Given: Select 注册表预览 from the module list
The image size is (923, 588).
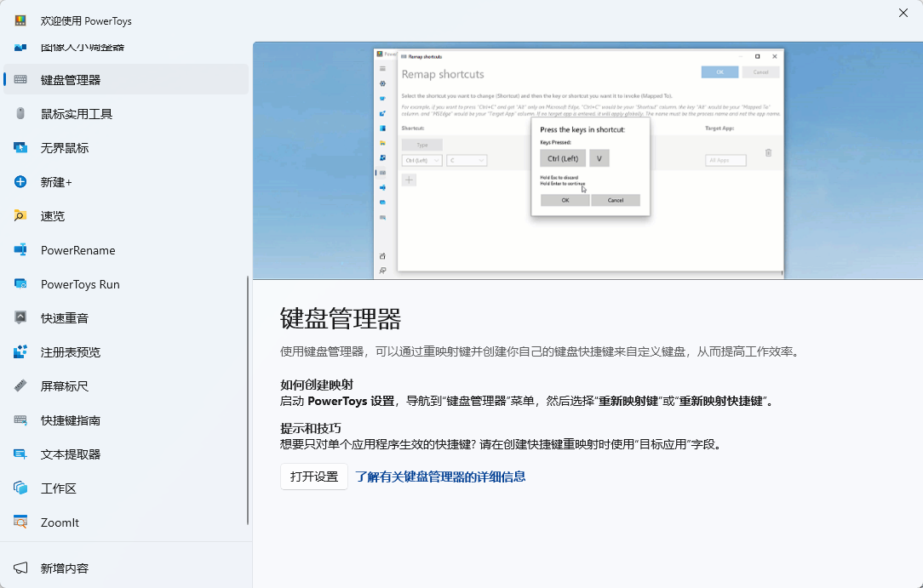Looking at the screenshot, I should [x=125, y=351].
